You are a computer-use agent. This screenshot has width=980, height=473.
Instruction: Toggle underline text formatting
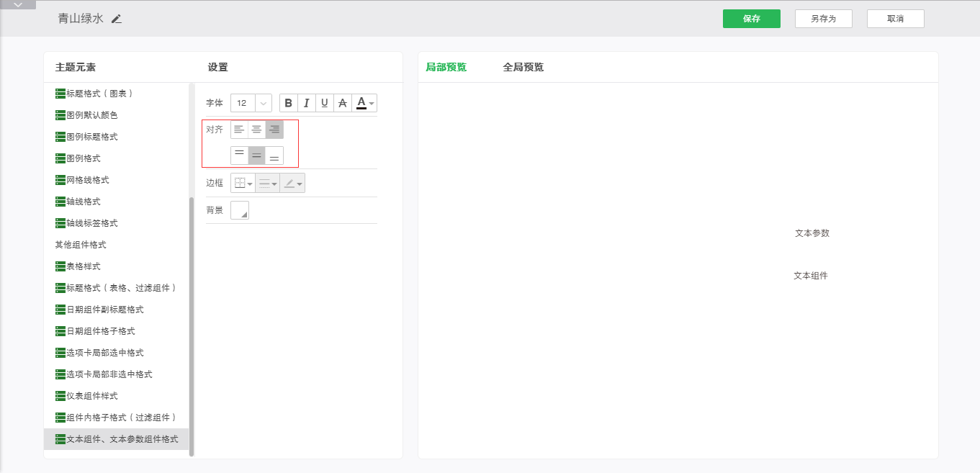(x=325, y=103)
